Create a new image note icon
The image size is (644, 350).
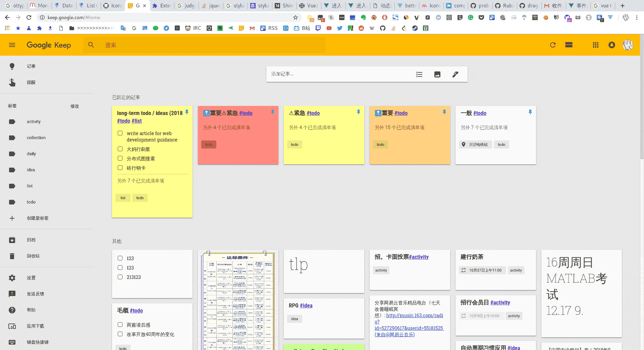437,74
